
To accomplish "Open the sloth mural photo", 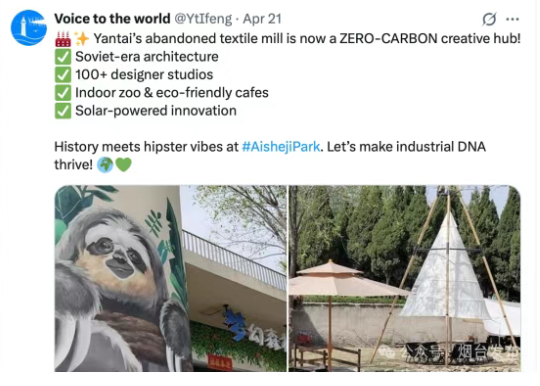I will tap(170, 278).
